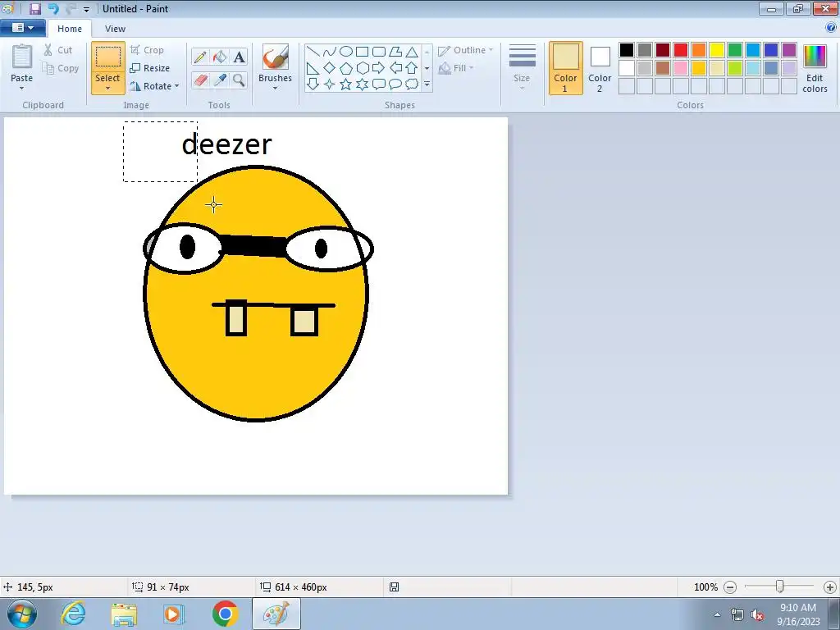Screen dimensions: 840x630
Task: Choose the Line shape
Action: click(313, 52)
